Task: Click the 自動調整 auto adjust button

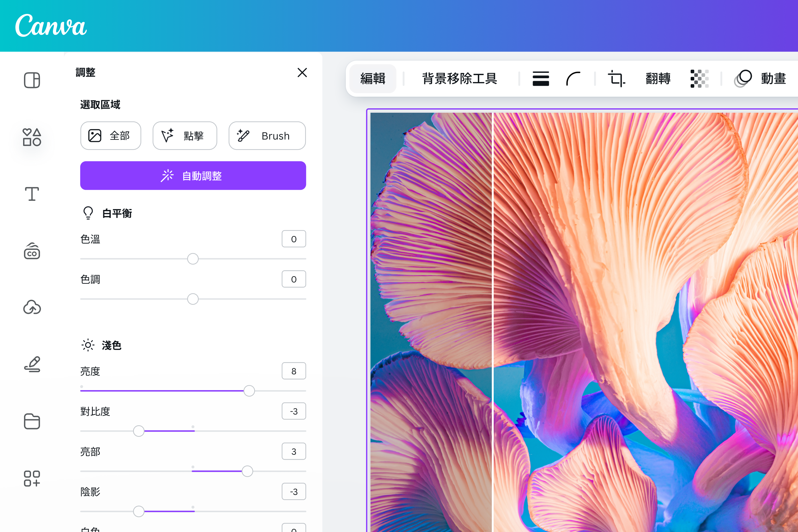Action: [193, 175]
